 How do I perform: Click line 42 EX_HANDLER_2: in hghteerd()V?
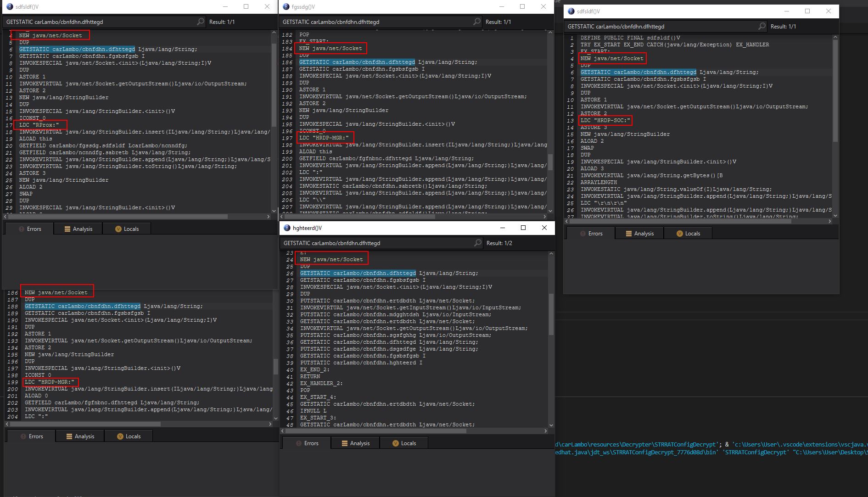click(321, 383)
